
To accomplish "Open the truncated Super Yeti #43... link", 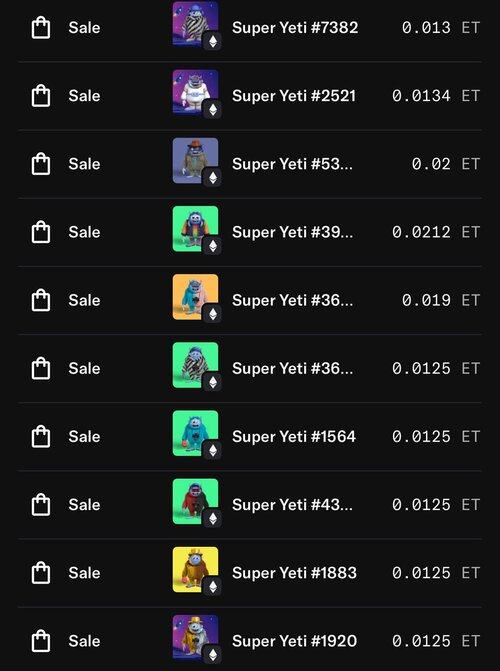I will tap(292, 505).
